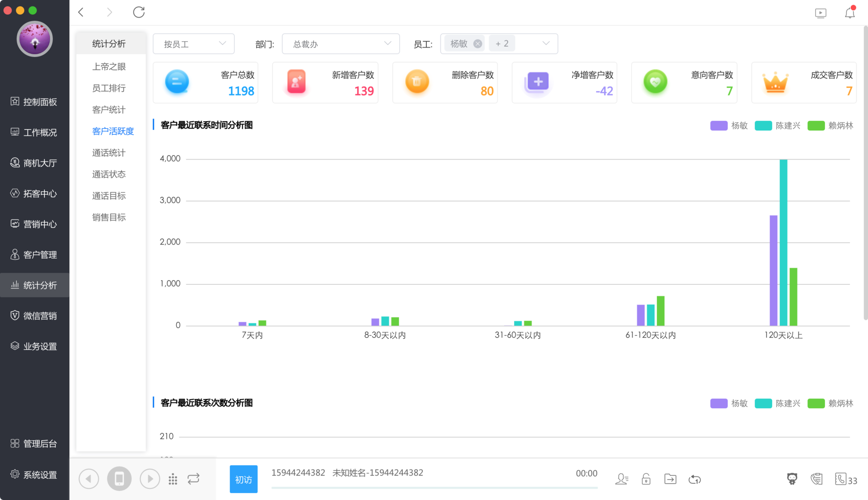Switch to 销售目标 submenu
The image size is (868, 500).
tap(109, 217)
